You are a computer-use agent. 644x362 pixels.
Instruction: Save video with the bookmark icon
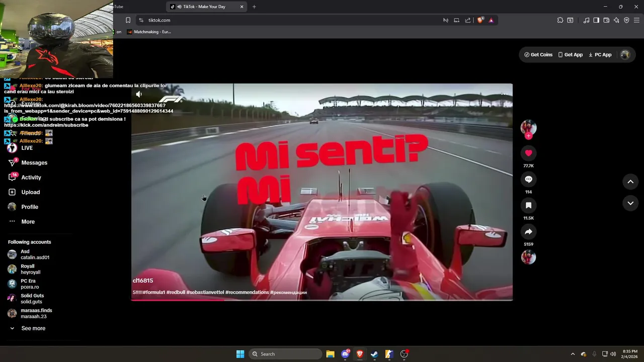[x=528, y=205]
